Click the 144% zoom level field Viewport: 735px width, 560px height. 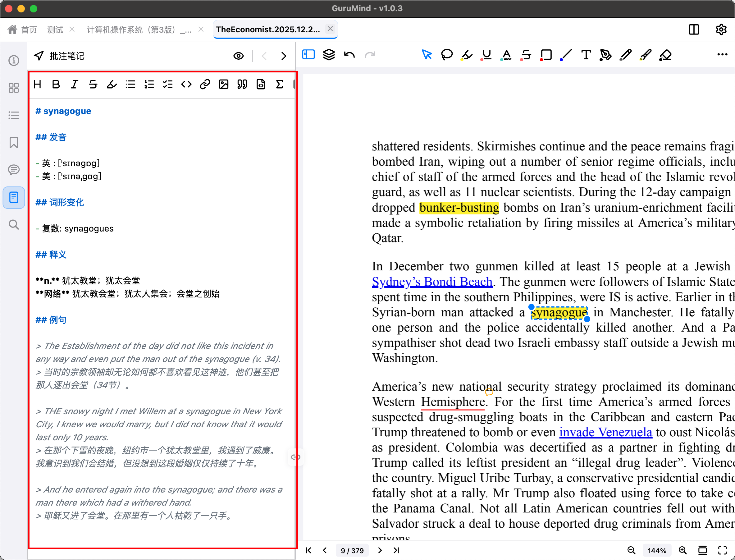[656, 550]
